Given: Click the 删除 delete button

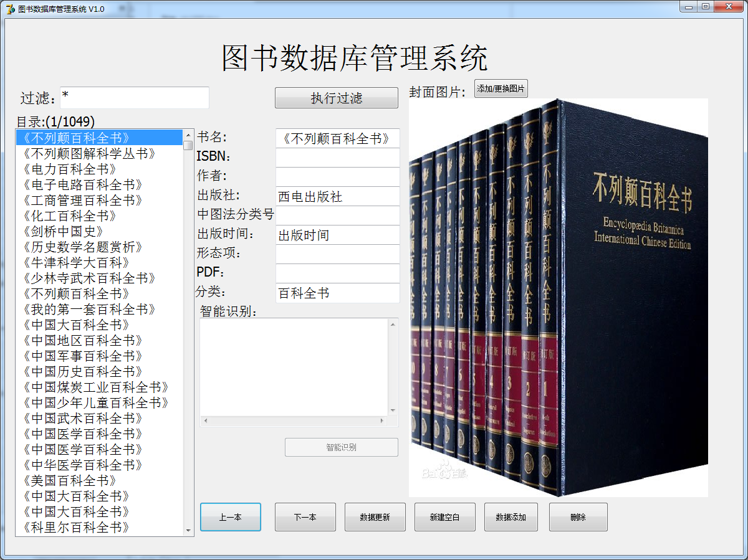Looking at the screenshot, I should point(578,516).
